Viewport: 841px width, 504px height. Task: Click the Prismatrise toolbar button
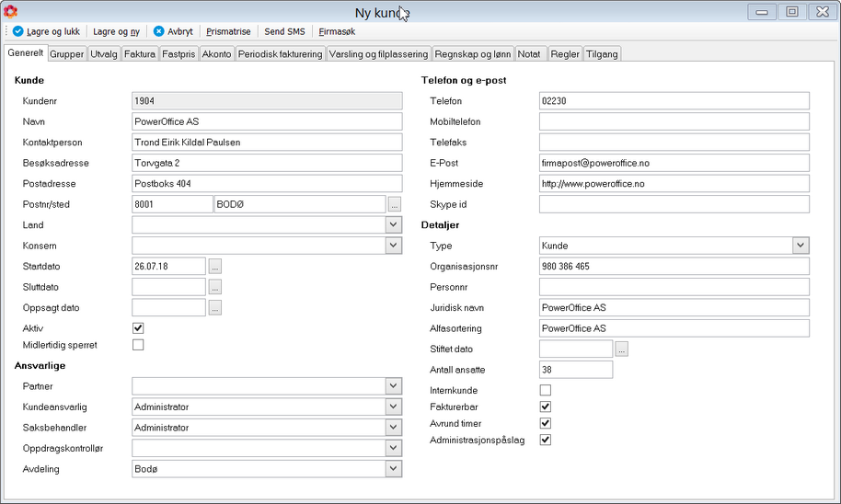point(228,31)
